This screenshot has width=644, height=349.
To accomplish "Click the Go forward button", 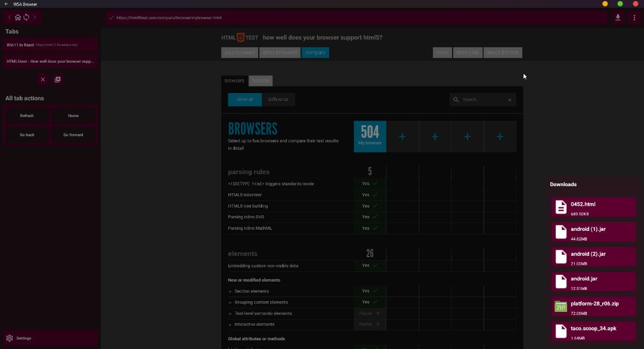I will coord(73,135).
